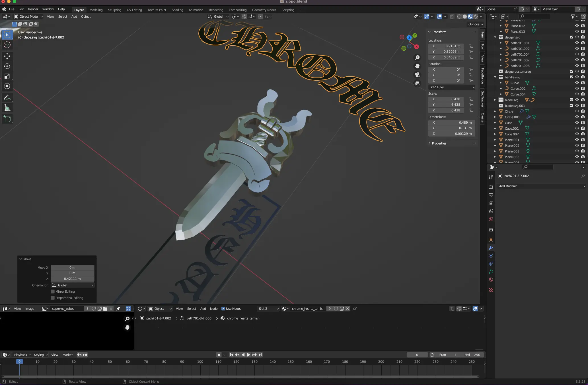
Task: Switch to the Geometry Nodes workspace tab
Action: pos(264,10)
